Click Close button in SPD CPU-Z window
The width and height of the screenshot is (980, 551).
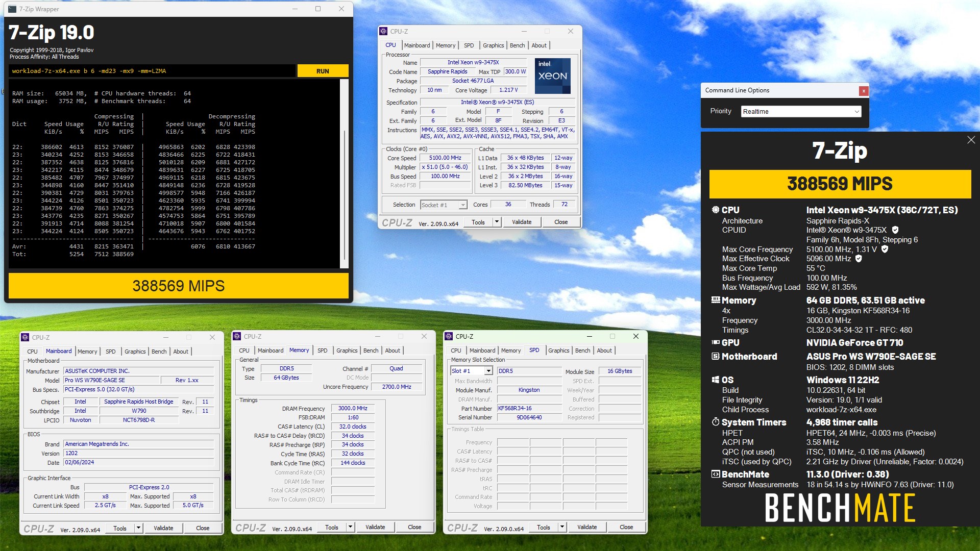[x=626, y=527]
